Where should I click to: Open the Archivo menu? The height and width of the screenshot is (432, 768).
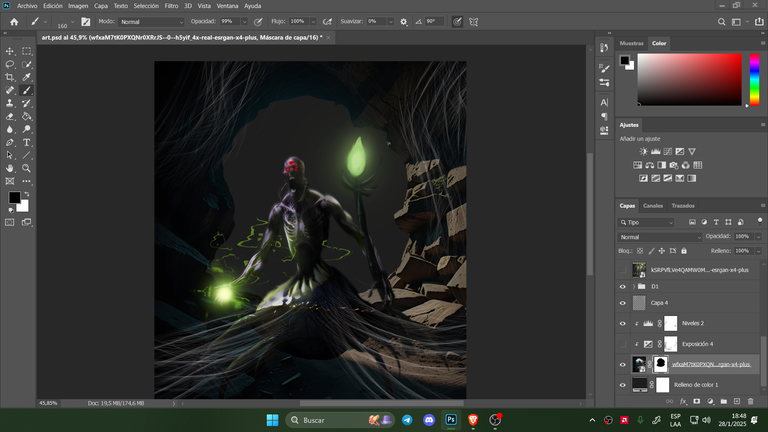[x=27, y=6]
